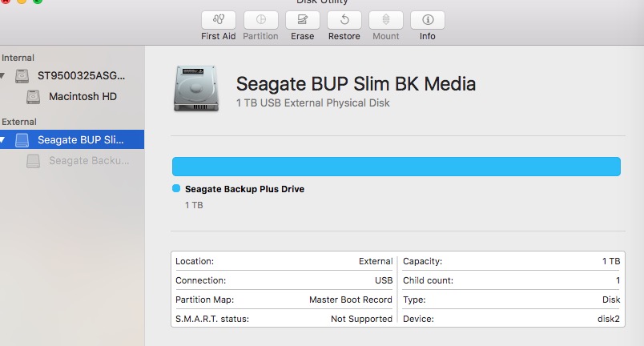The width and height of the screenshot is (644, 346).
Task: Click the Seagate Backup Plus Drive label
Action: 244,189
